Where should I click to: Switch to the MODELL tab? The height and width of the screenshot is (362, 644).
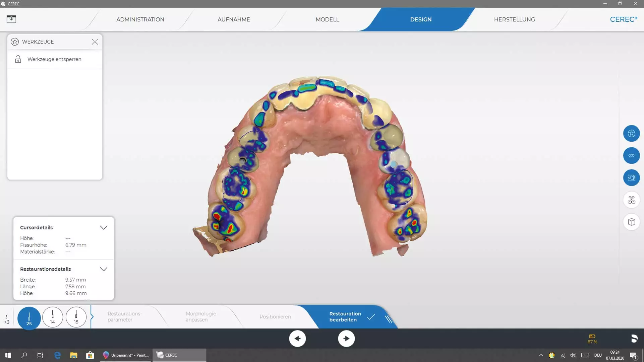pos(327,19)
